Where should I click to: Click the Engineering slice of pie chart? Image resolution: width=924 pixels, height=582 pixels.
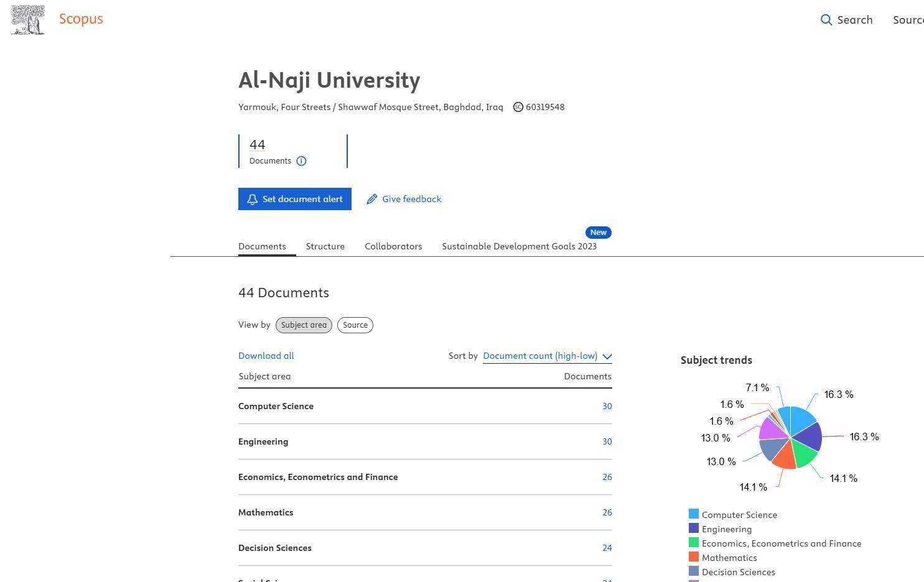point(809,436)
